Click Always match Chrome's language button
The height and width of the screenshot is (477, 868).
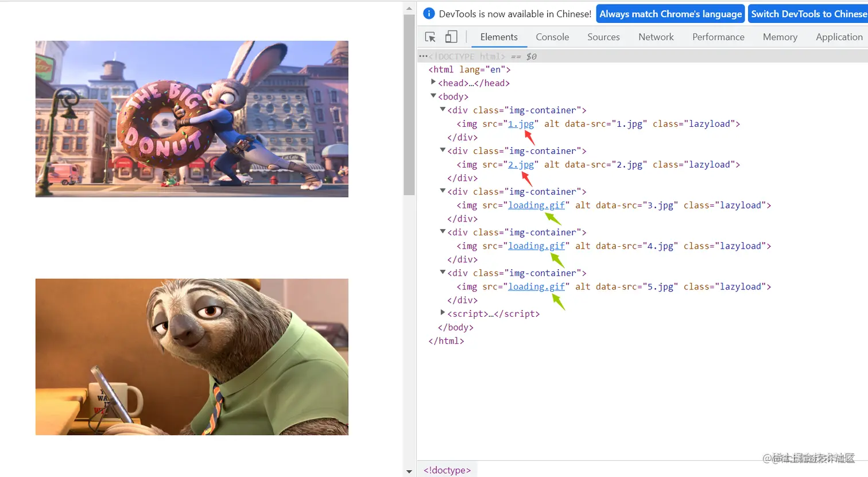coord(671,14)
